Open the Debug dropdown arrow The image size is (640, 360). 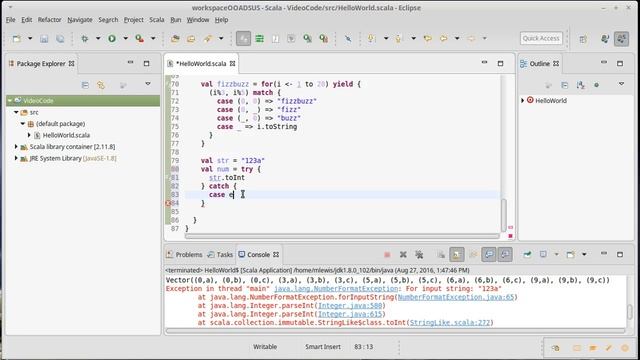(98, 39)
